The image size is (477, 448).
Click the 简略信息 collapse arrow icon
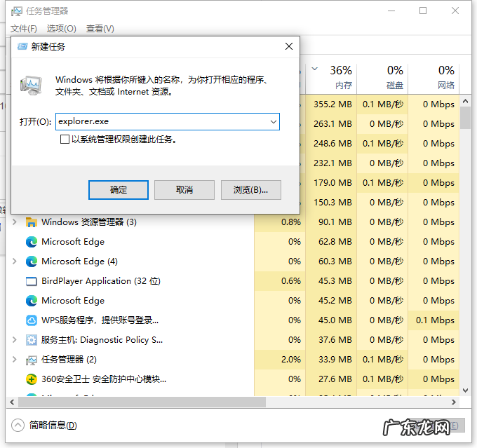(x=18, y=425)
